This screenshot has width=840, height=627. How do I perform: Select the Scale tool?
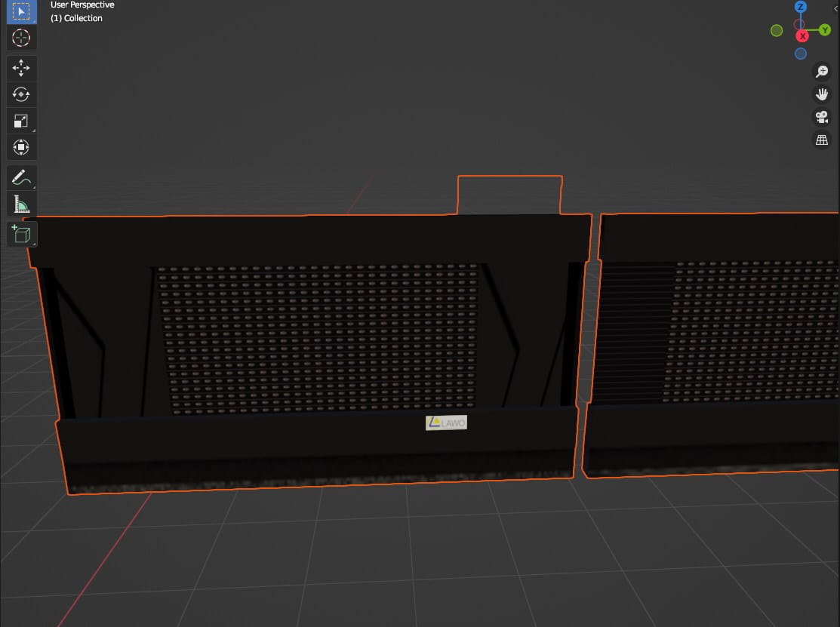pyautogui.click(x=21, y=121)
